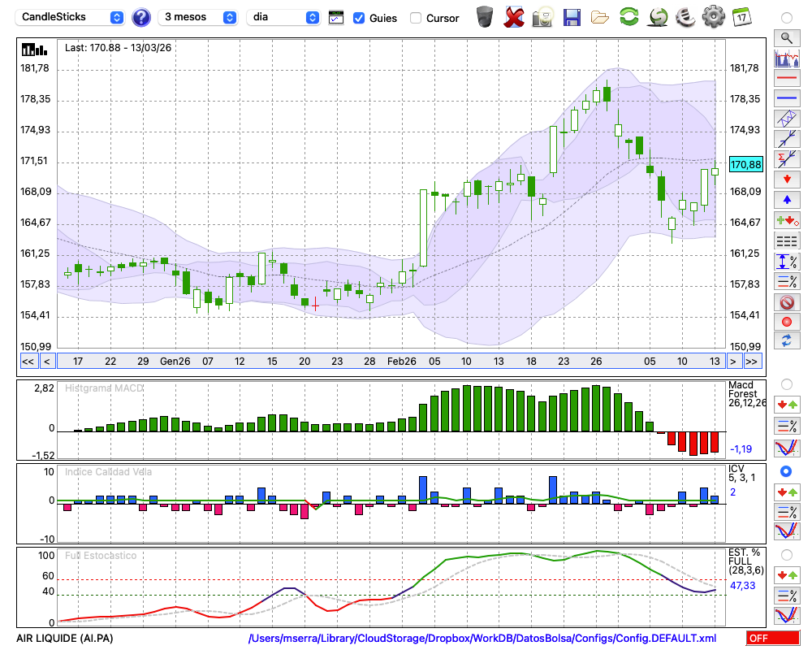Enable the Cursor checkbox
Viewport: 812px width, 650px height.
click(416, 18)
